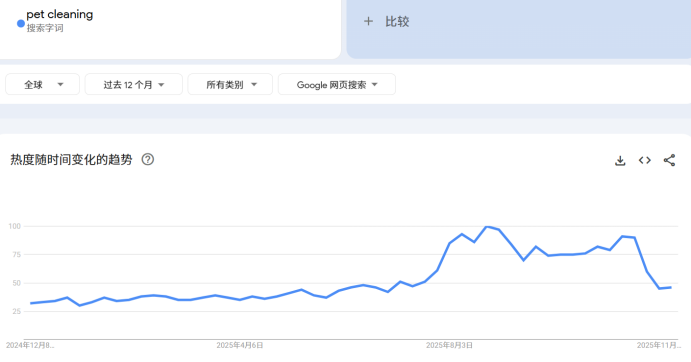Click the 2025年8月3日 date label

[449, 345]
